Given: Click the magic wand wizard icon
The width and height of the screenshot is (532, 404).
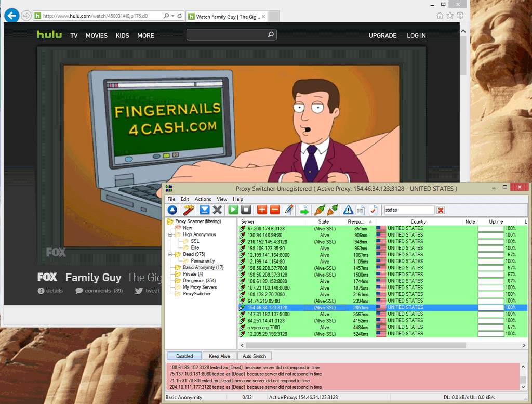Looking at the screenshot, I should 189,210.
